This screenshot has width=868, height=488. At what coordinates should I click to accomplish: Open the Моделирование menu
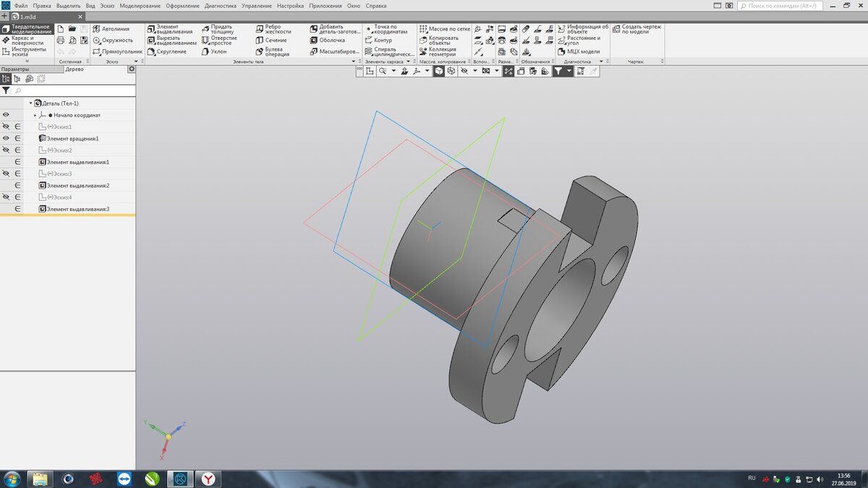click(140, 5)
